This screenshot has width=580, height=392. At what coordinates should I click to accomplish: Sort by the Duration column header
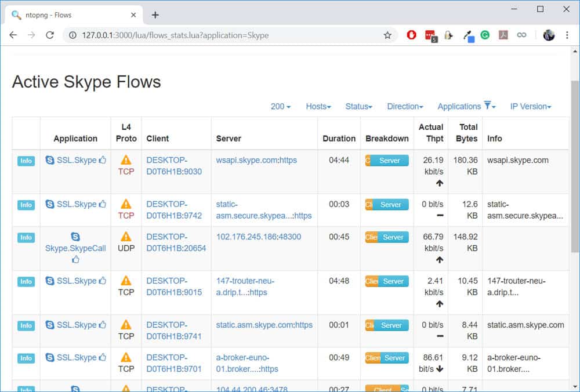(x=339, y=139)
